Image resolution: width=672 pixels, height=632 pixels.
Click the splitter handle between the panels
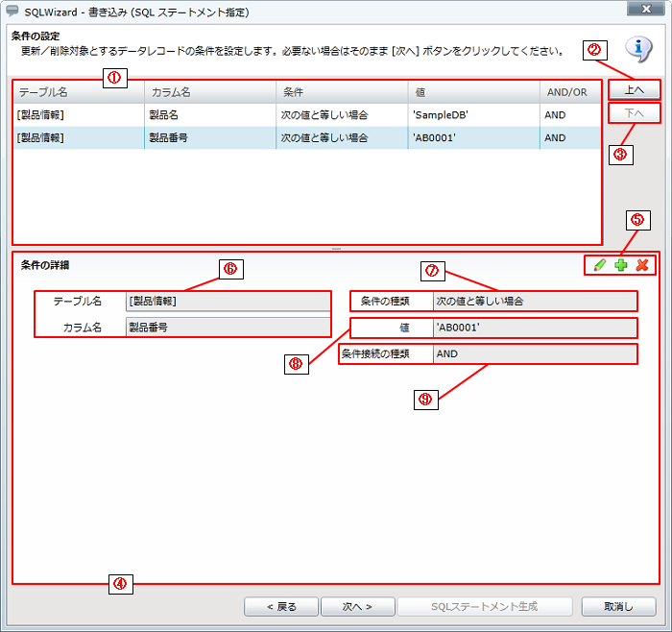pyautogui.click(x=336, y=249)
